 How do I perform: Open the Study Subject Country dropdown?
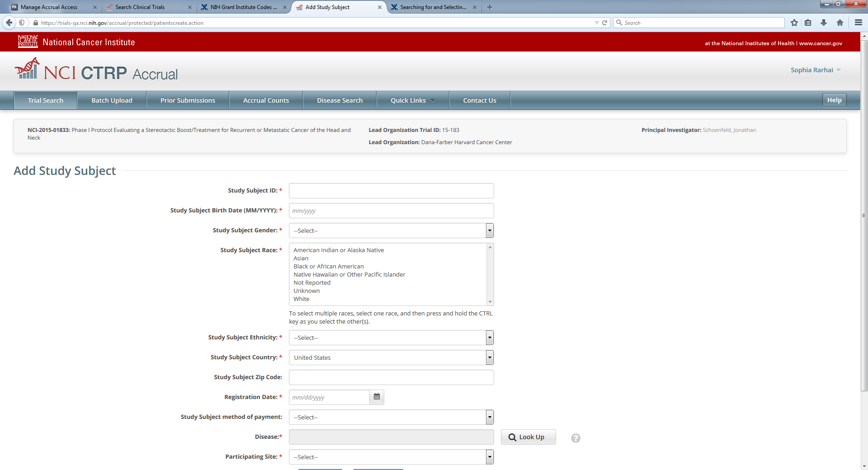391,357
